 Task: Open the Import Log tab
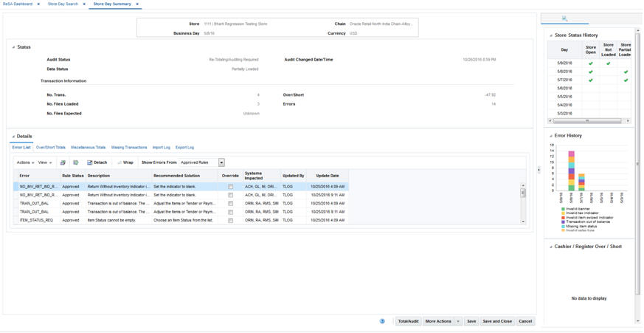coord(161,147)
